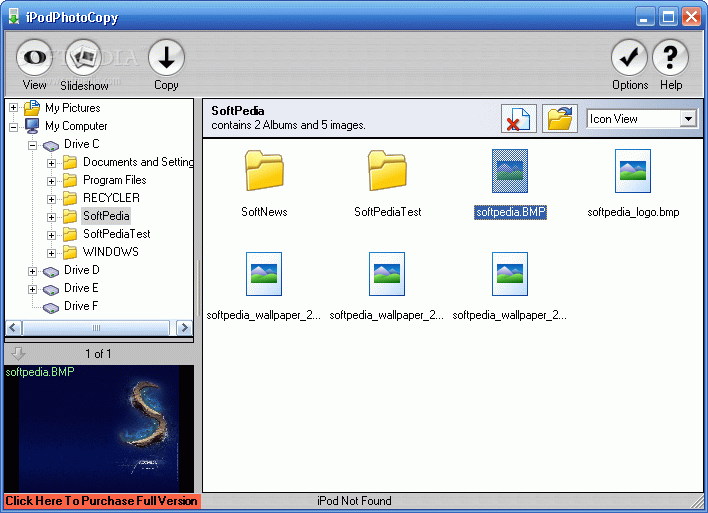This screenshot has height=513, width=708.
Task: Select the WINDOWS folder in the tree
Action: [110, 252]
